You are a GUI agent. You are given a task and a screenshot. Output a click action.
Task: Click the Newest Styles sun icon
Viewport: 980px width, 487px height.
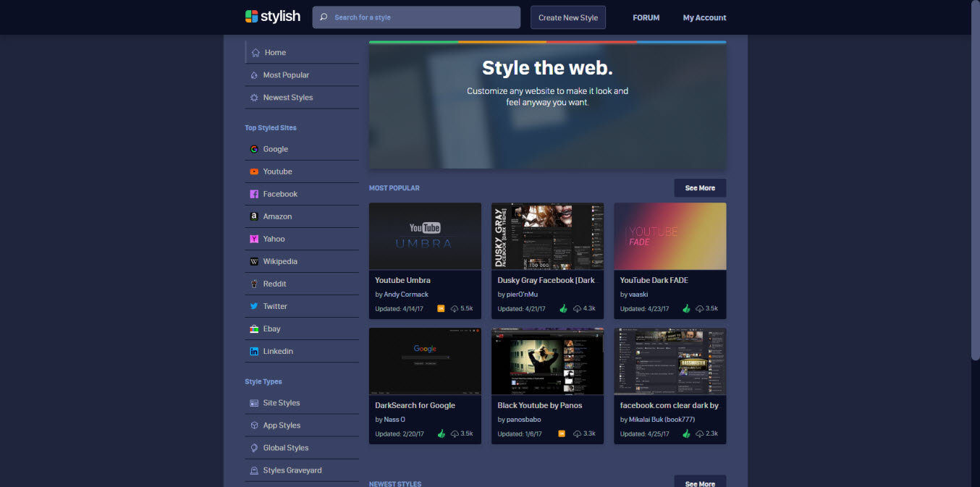(254, 98)
